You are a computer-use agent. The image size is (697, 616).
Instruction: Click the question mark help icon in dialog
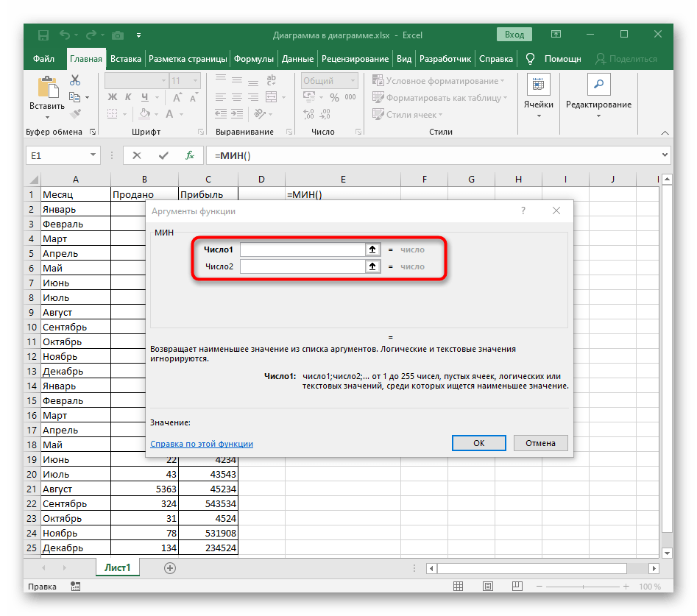pyautogui.click(x=523, y=210)
